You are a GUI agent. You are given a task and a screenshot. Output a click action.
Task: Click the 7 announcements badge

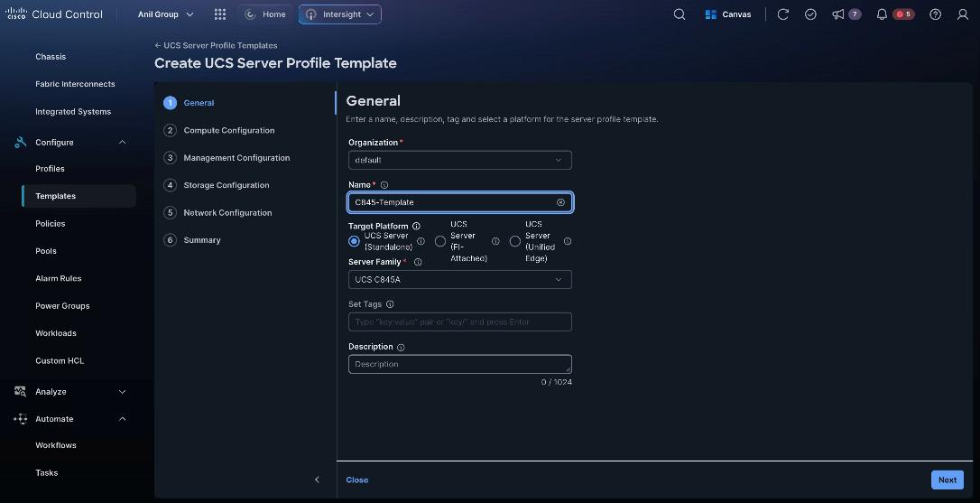(855, 14)
